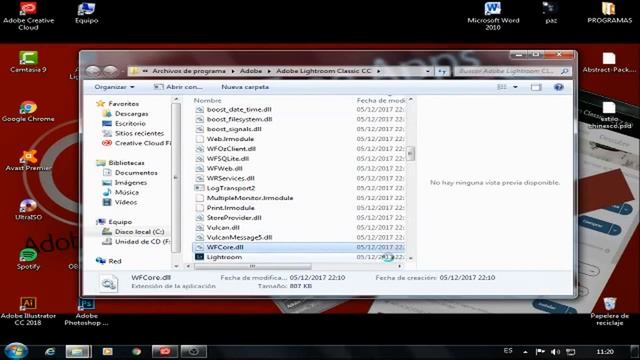Select Música library
640x360 pixels.
[x=127, y=192]
